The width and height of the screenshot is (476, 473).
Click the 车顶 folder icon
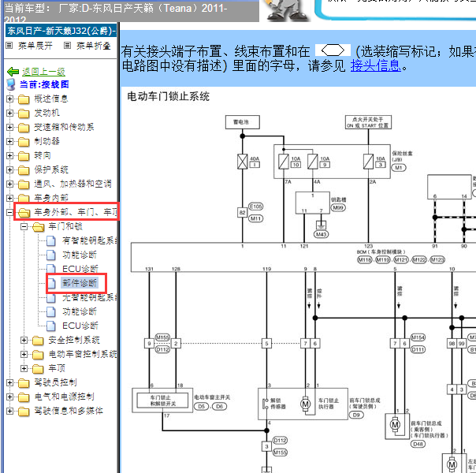[x=38, y=369]
